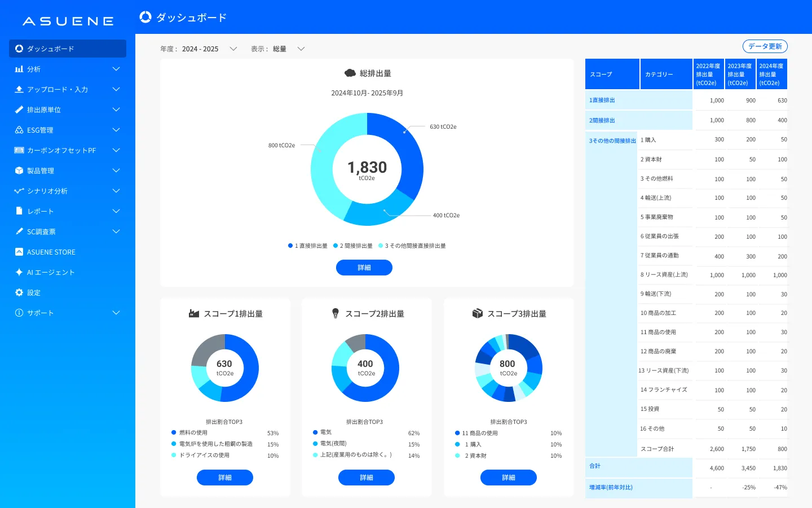Click the upload icon beside アップロード・入力

coord(19,89)
